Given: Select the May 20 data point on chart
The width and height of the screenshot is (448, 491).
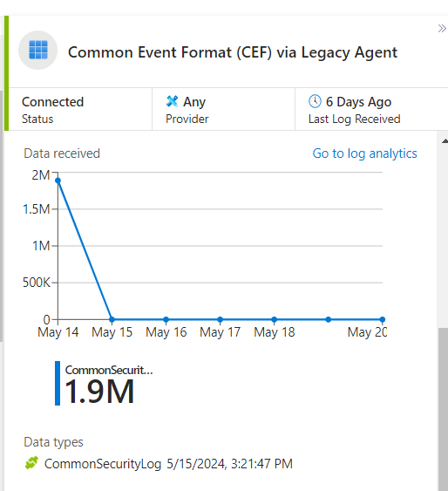Looking at the screenshot, I should tap(383, 319).
